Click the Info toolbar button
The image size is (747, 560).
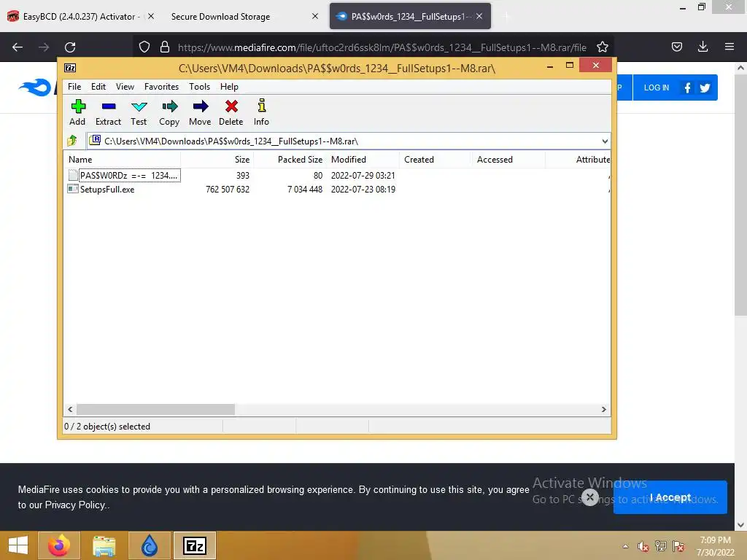[x=262, y=113]
